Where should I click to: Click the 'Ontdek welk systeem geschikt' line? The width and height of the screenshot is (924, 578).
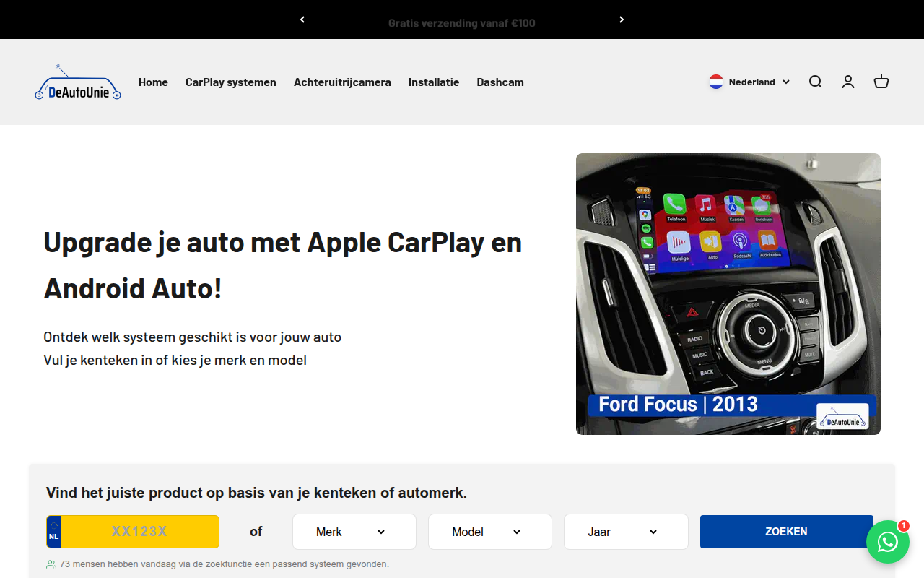[193, 337]
